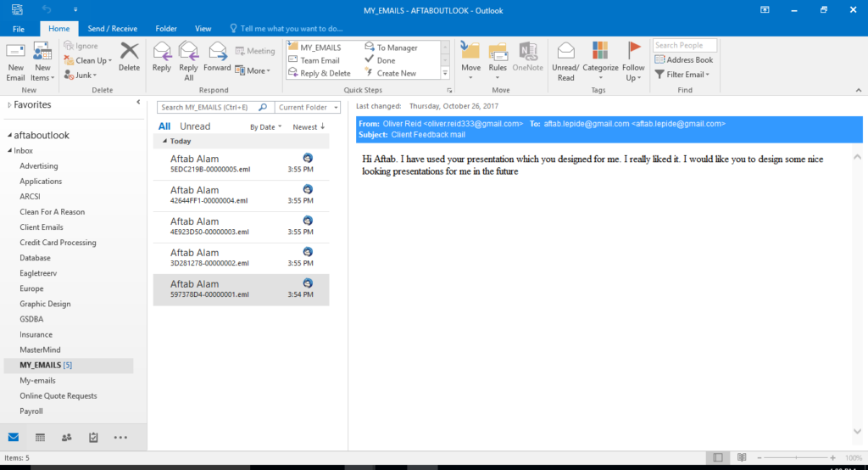Image resolution: width=868 pixels, height=470 pixels.
Task: Show only Unread messages filter
Action: click(195, 126)
